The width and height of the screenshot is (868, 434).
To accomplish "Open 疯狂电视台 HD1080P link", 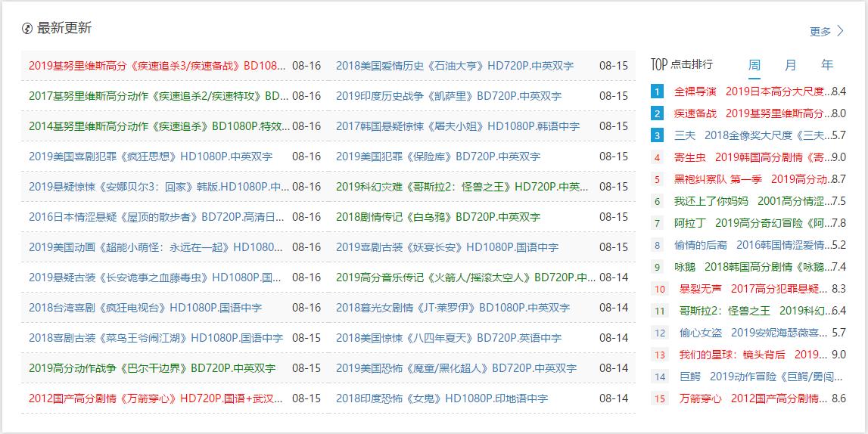I will 145,308.
